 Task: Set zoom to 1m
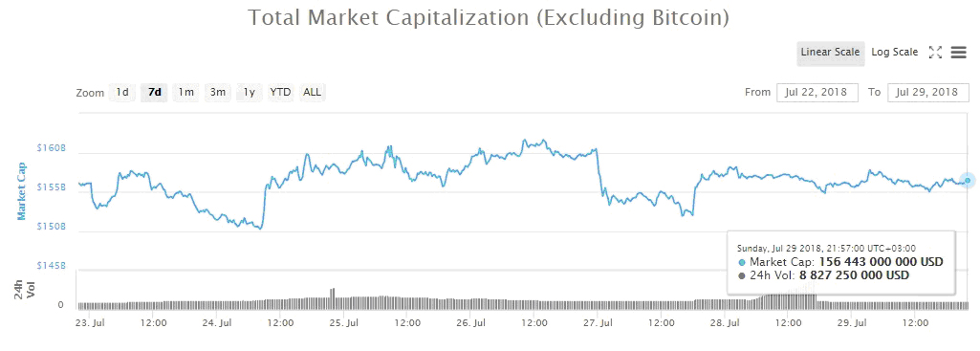coord(185,93)
